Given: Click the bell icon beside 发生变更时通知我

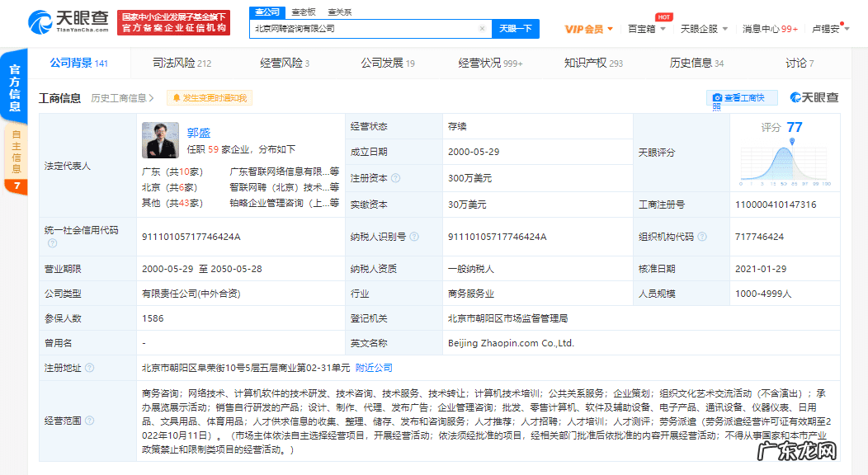Looking at the screenshot, I should (177, 97).
